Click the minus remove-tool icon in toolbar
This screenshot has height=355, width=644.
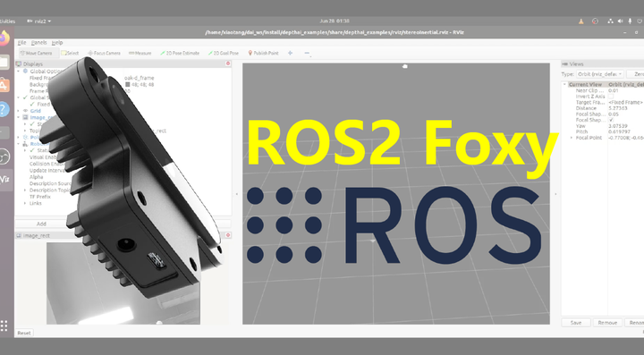point(307,53)
